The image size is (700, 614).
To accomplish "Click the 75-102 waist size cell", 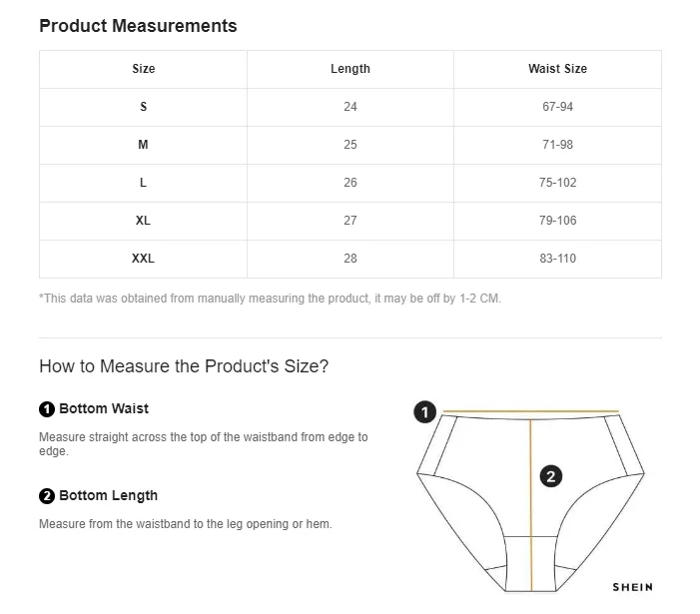I will point(557,183).
